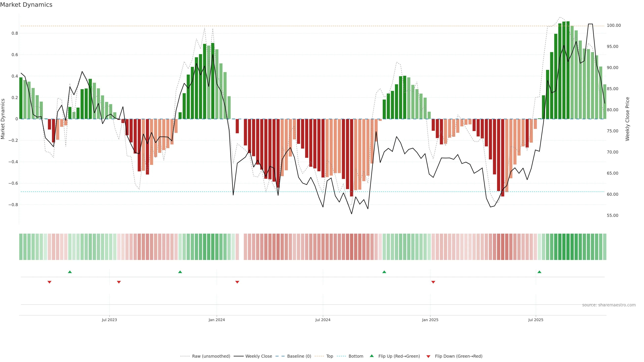This screenshot has width=644, height=362.
Task: Click the green flip-up marker before Jan 2024
Action: (x=180, y=272)
